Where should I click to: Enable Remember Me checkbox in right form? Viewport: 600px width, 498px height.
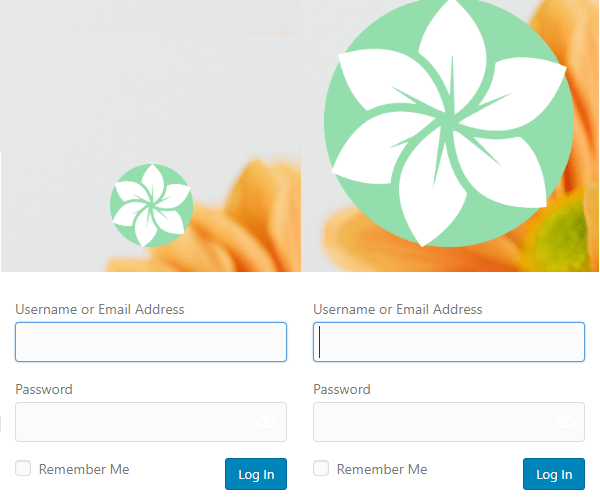(x=321, y=468)
